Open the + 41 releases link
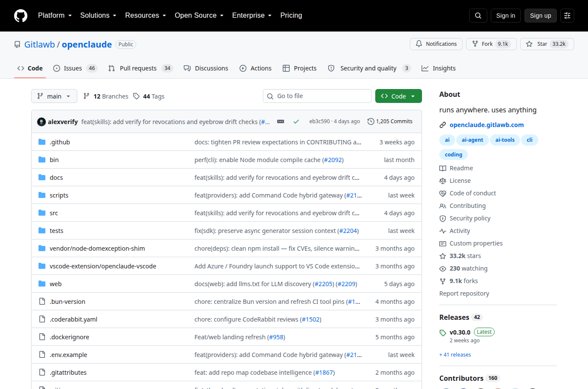 [x=455, y=355]
